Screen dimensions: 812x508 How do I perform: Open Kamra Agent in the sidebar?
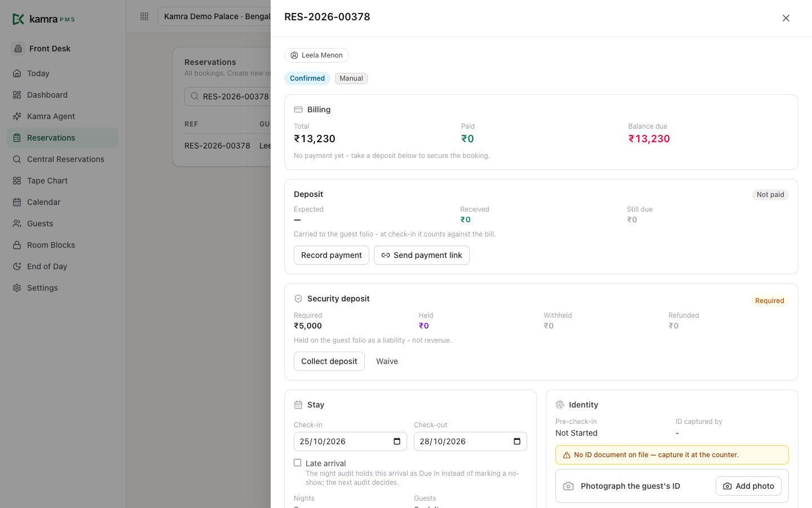click(63, 116)
